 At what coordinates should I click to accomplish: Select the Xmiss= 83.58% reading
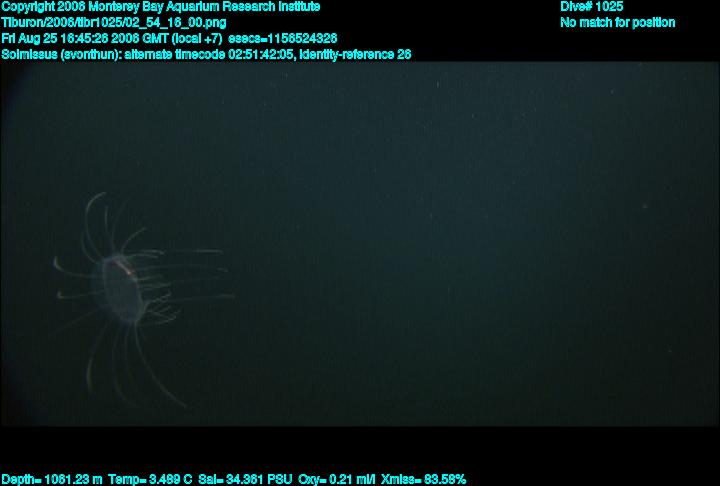423,480
